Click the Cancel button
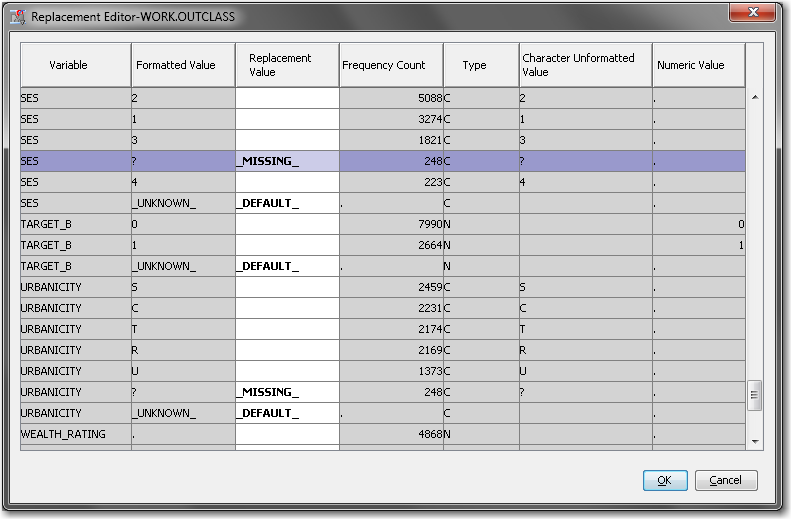The width and height of the screenshot is (791, 519). [726, 480]
